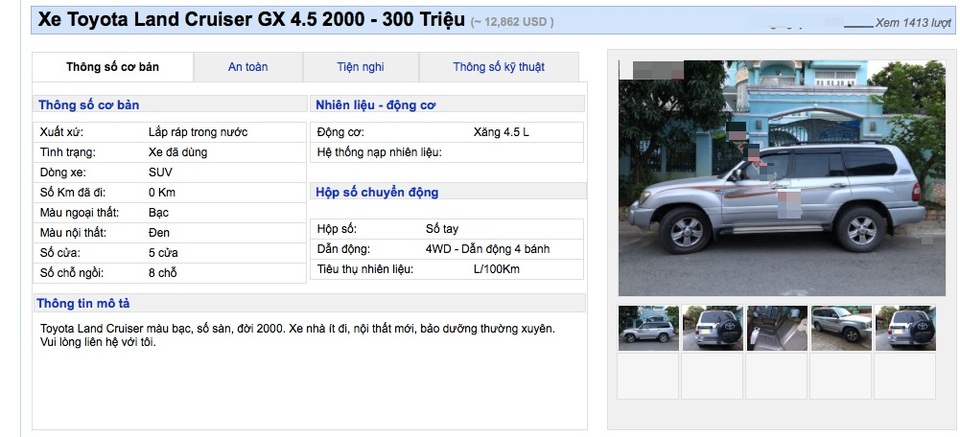This screenshot has height=437, width=960.
Task: Click the L/100Km fuel consumption value
Action: (x=497, y=269)
